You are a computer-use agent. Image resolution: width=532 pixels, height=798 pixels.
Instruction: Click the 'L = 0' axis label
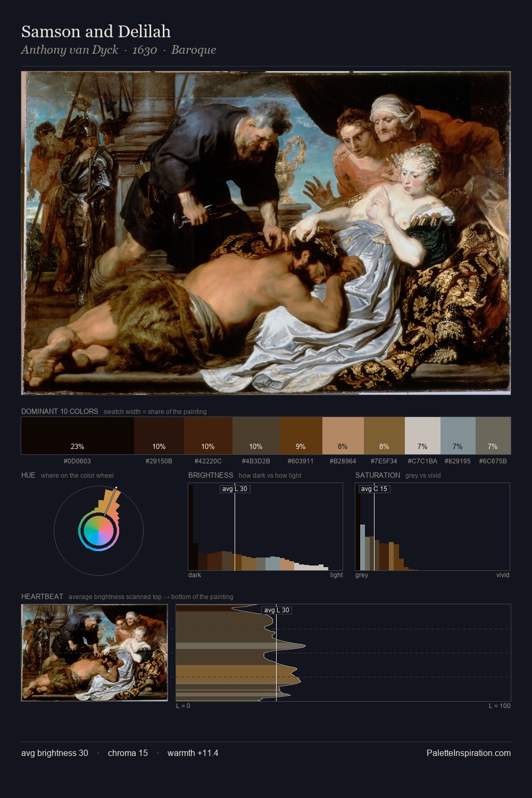pos(183,705)
